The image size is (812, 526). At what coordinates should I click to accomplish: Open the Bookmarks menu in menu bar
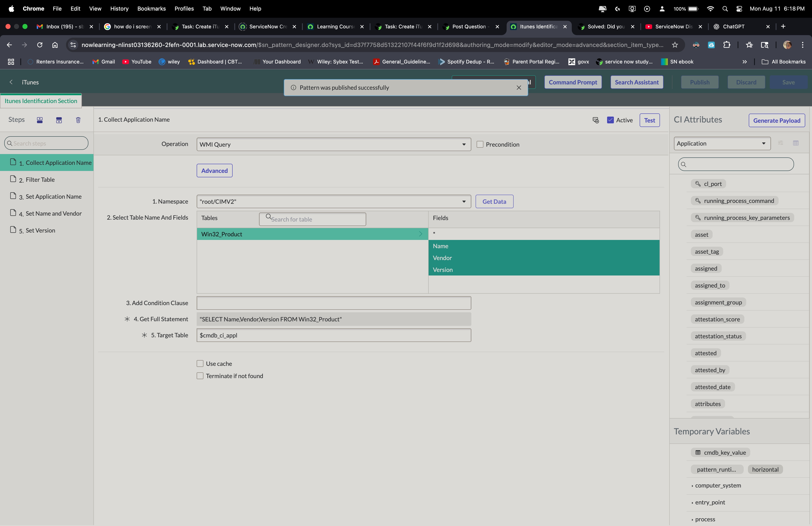pyautogui.click(x=151, y=9)
